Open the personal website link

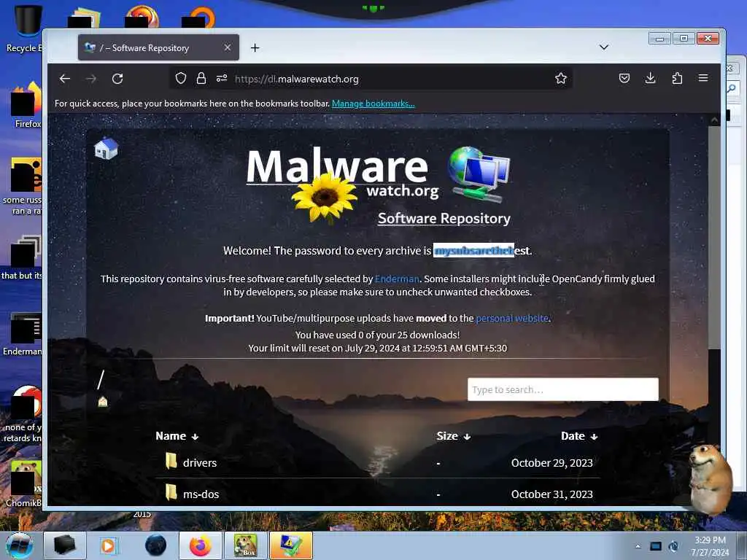point(512,318)
